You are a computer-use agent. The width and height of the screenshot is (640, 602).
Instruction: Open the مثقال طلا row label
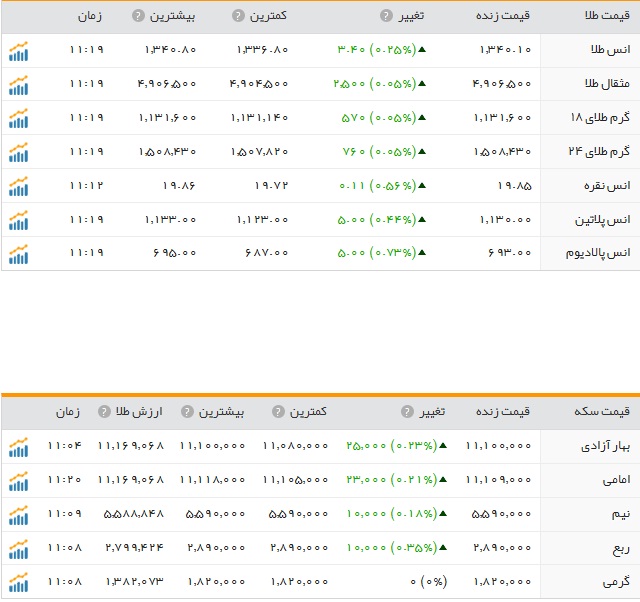(x=607, y=84)
